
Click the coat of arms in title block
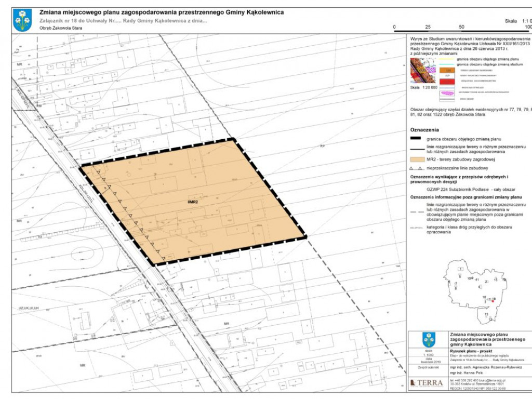pyautogui.click(x=428, y=340)
